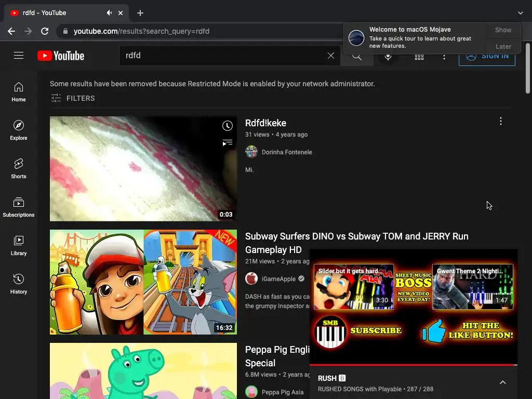Viewport: 532px width, 399px height.
Task: Click the magnifier search button
Action: pos(356,56)
